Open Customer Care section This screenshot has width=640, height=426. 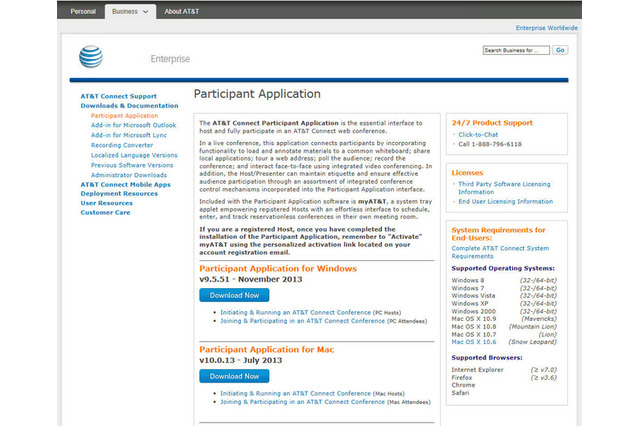point(105,213)
